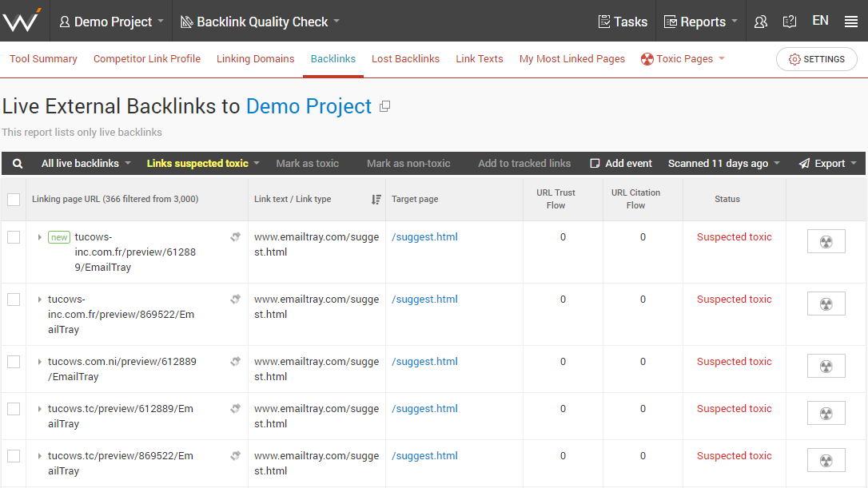This screenshot has height=488, width=868.
Task: Check the tucows-inc.com.fr/preview/612889 row checkbox
Action: (x=14, y=237)
